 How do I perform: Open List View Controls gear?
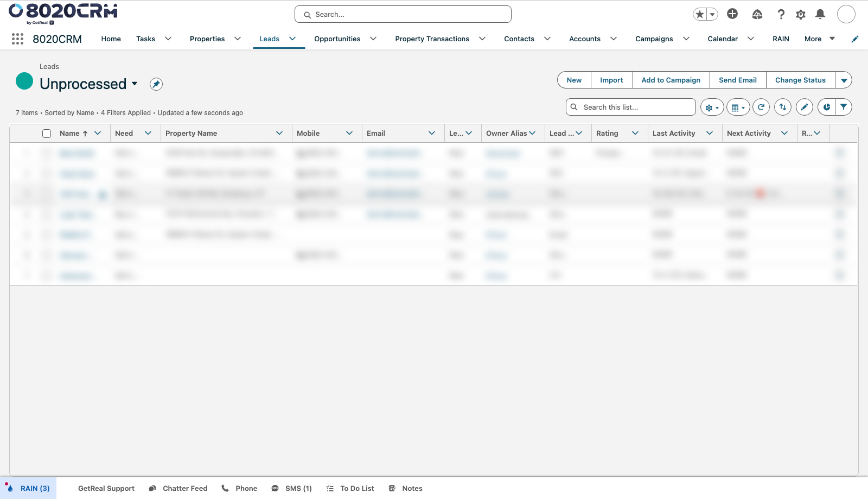pos(712,108)
